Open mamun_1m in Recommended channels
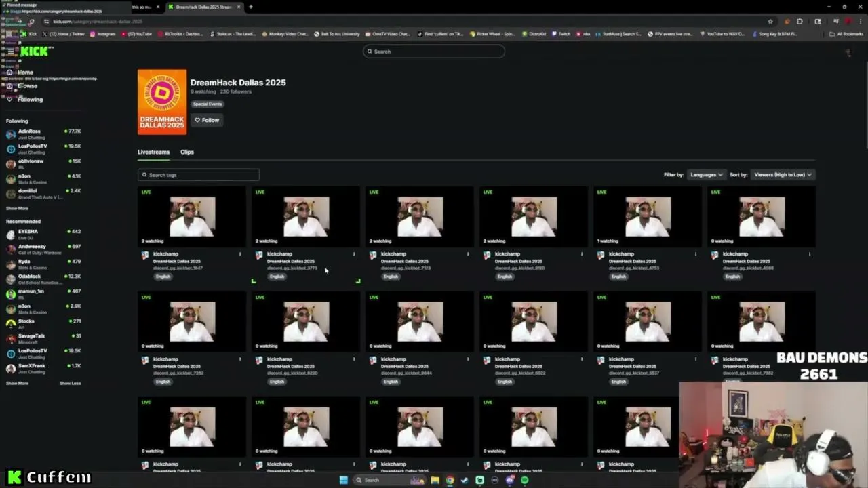The width and height of the screenshot is (868, 488). pos(43,293)
